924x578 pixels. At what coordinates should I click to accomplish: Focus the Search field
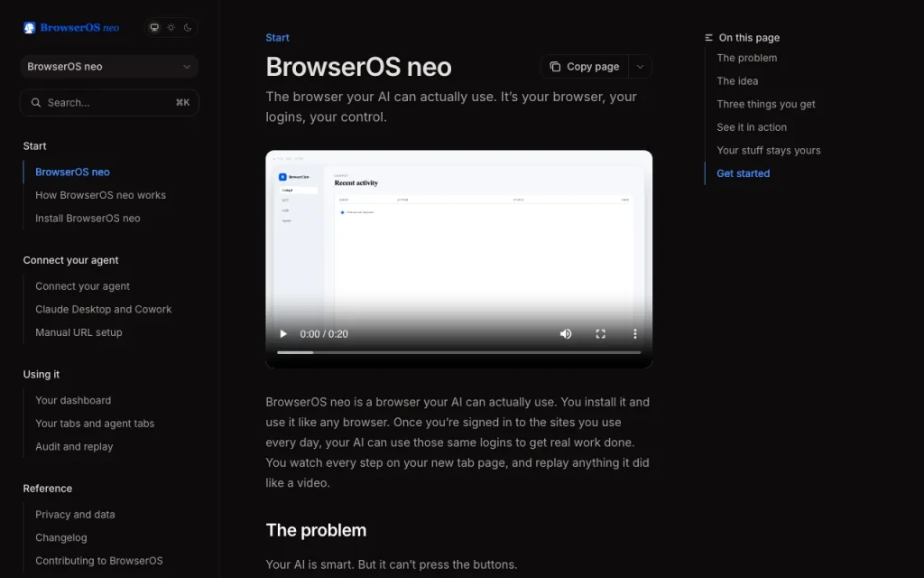(109, 103)
